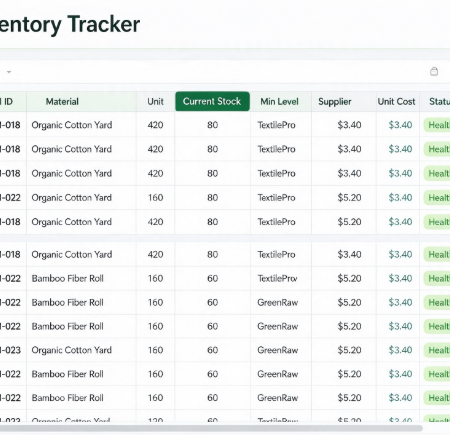
Task: Click the Unit column header
Action: [155, 101]
